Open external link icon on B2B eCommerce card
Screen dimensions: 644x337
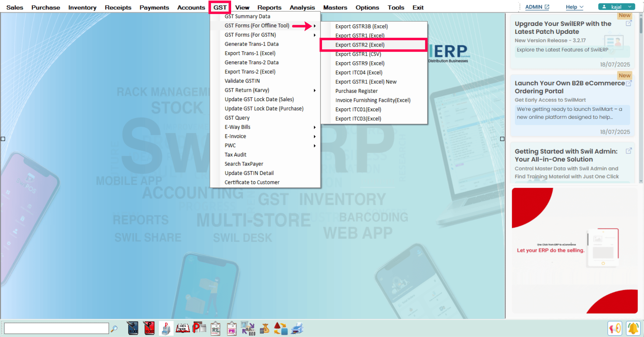click(629, 83)
